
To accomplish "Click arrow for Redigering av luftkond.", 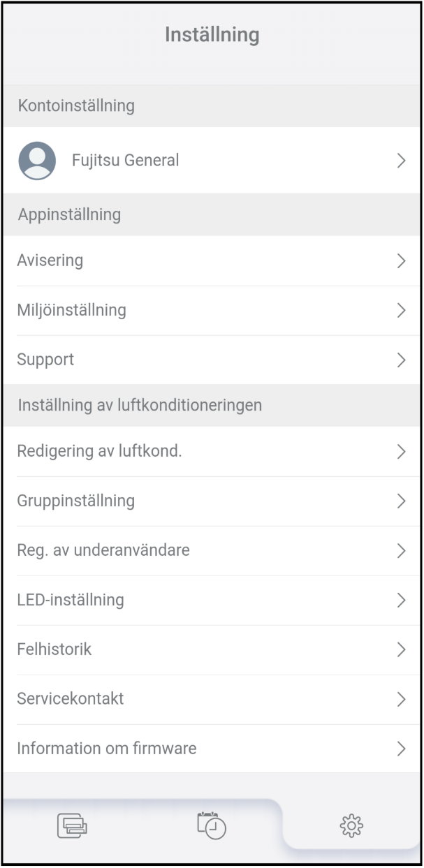I will coord(401,452).
